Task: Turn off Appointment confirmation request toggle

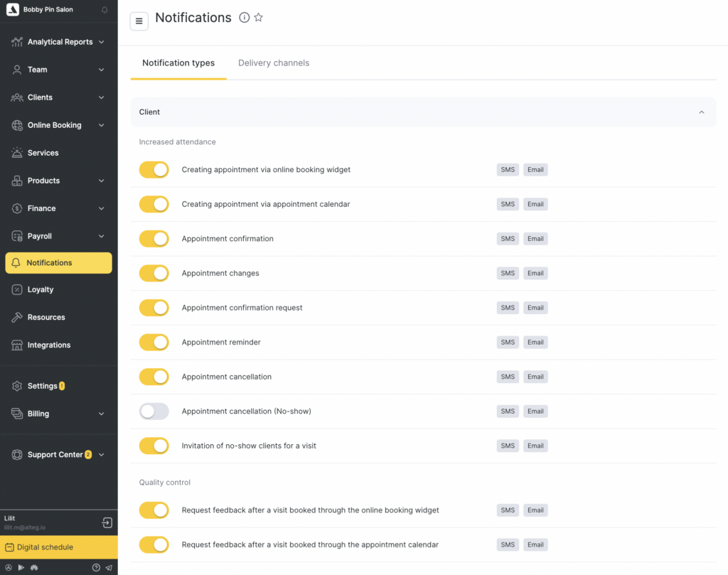Action: click(x=154, y=308)
